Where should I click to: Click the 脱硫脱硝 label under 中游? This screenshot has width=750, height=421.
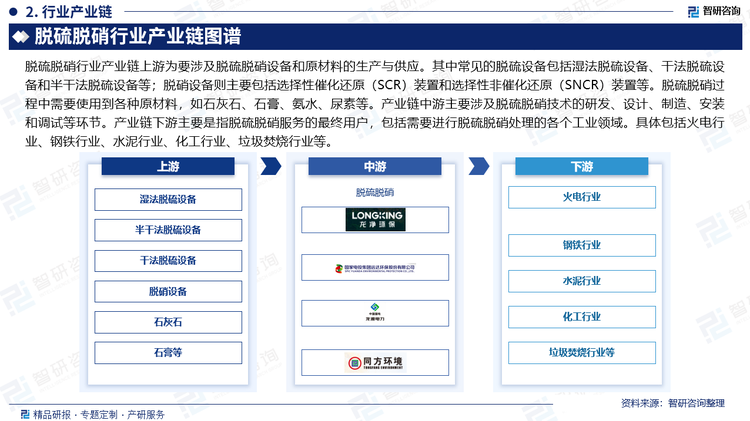[x=375, y=192]
